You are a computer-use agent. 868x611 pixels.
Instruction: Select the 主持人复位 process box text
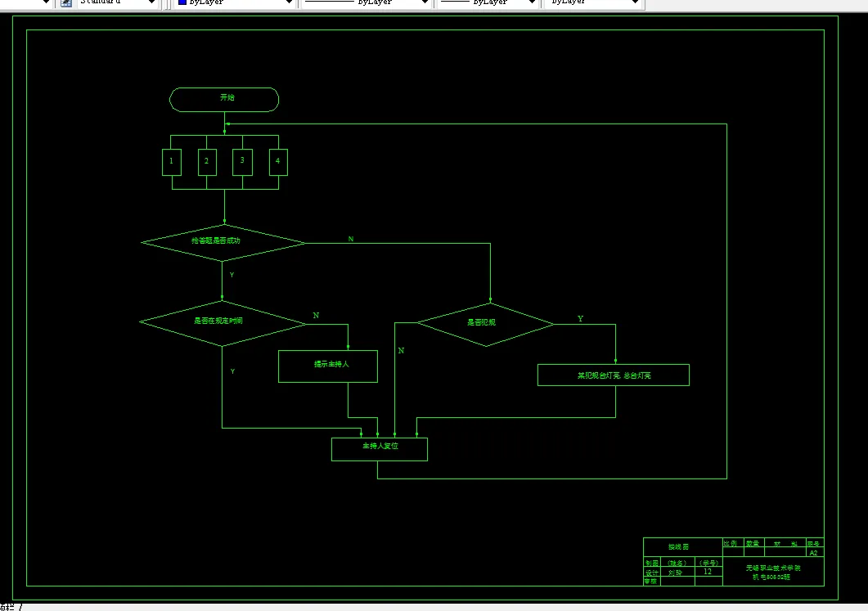[x=380, y=446]
